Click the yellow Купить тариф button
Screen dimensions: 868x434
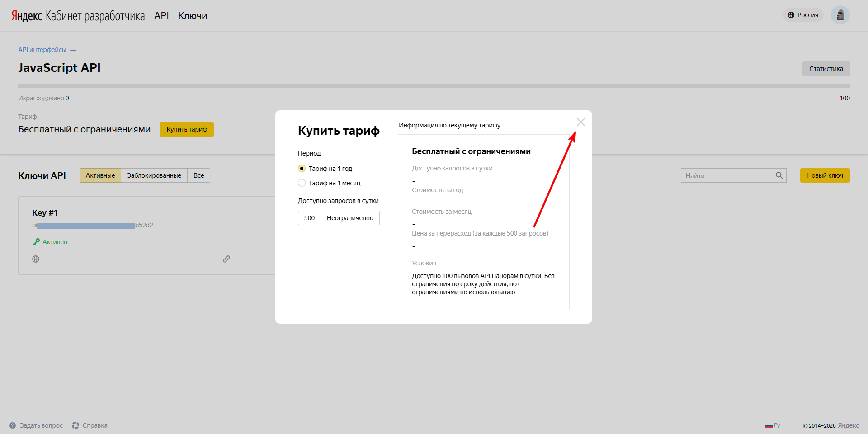click(x=187, y=129)
